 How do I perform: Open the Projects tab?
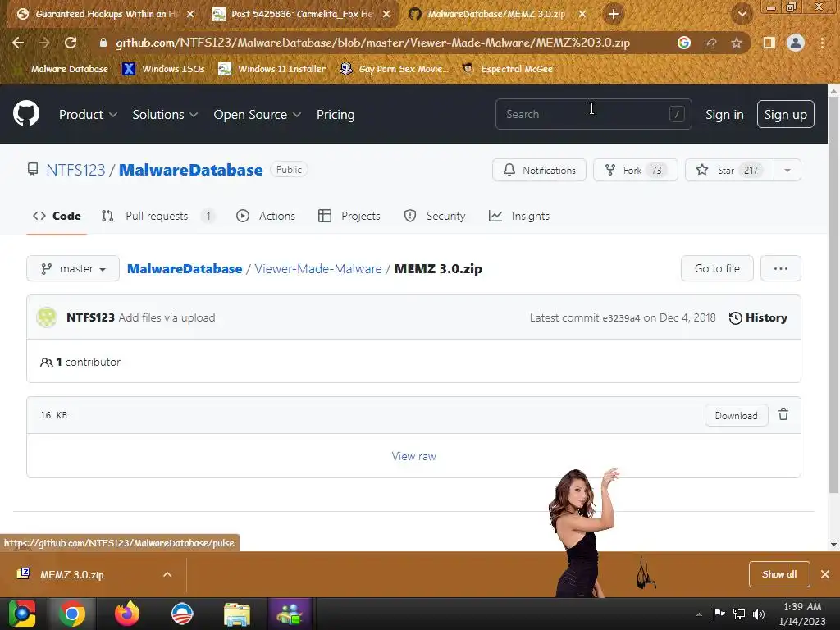pos(349,216)
